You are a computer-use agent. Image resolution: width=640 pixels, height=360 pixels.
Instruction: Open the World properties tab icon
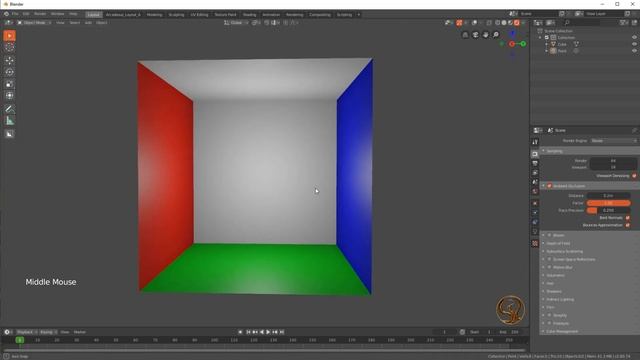[x=535, y=191]
